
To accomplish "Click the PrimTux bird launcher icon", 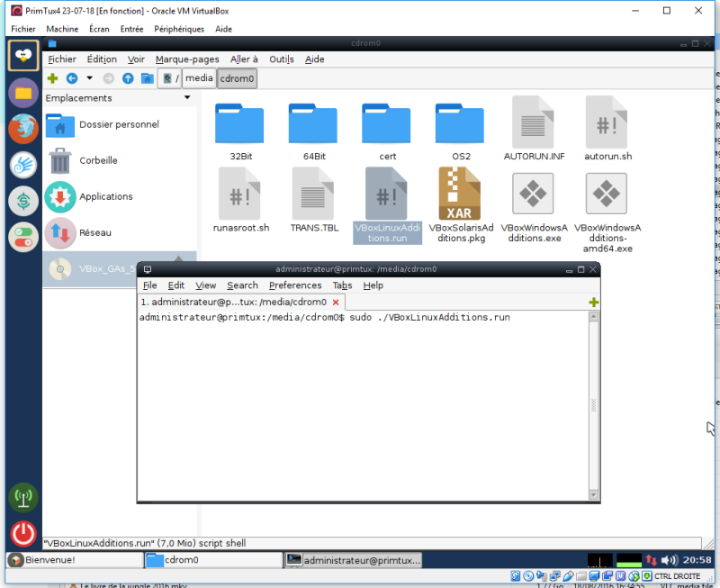I will click(23, 55).
